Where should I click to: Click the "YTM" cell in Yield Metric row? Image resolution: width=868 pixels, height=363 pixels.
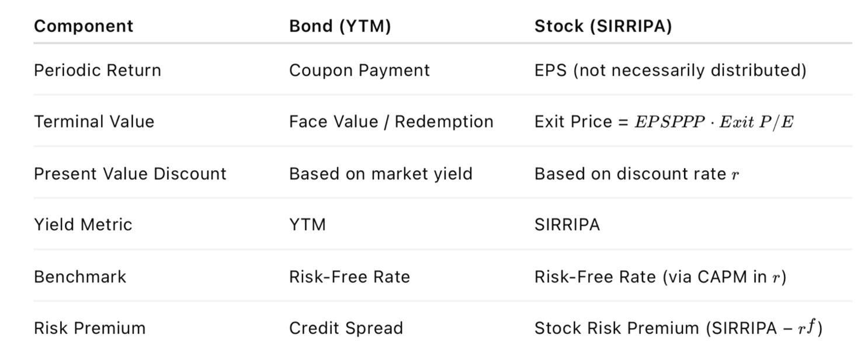click(x=307, y=225)
